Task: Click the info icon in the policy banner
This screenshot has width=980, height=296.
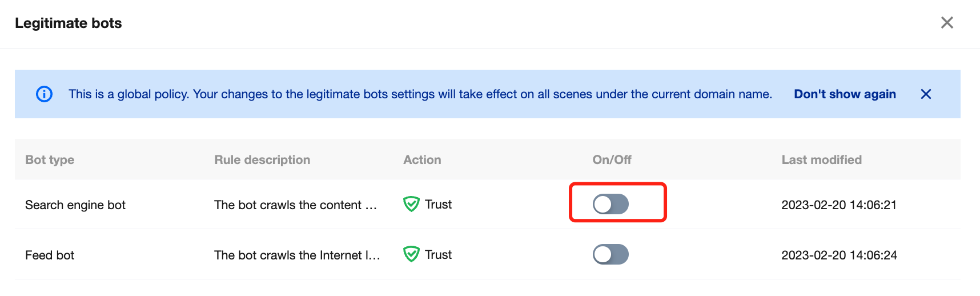Action: (44, 94)
